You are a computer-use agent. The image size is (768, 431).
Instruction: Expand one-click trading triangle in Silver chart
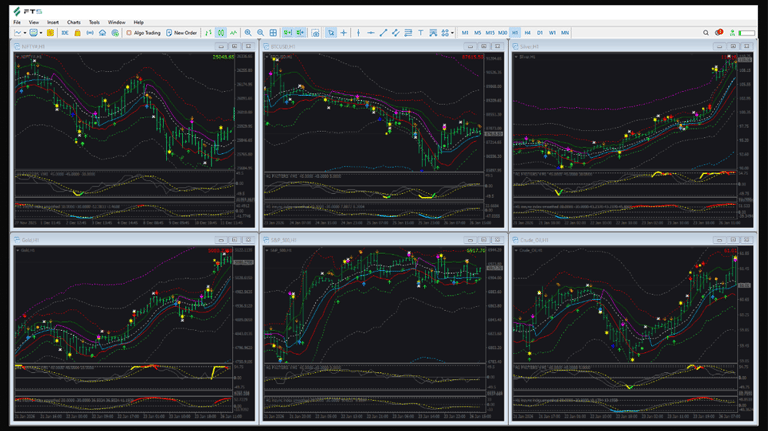516,57
